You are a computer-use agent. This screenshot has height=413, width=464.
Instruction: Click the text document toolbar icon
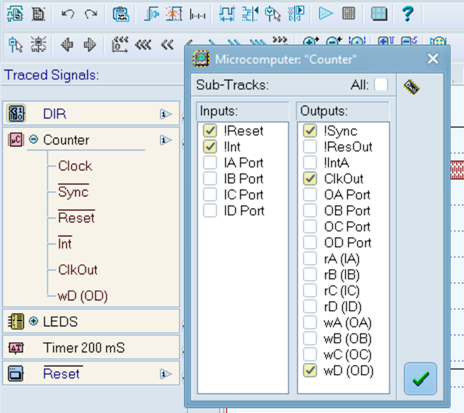(38, 14)
